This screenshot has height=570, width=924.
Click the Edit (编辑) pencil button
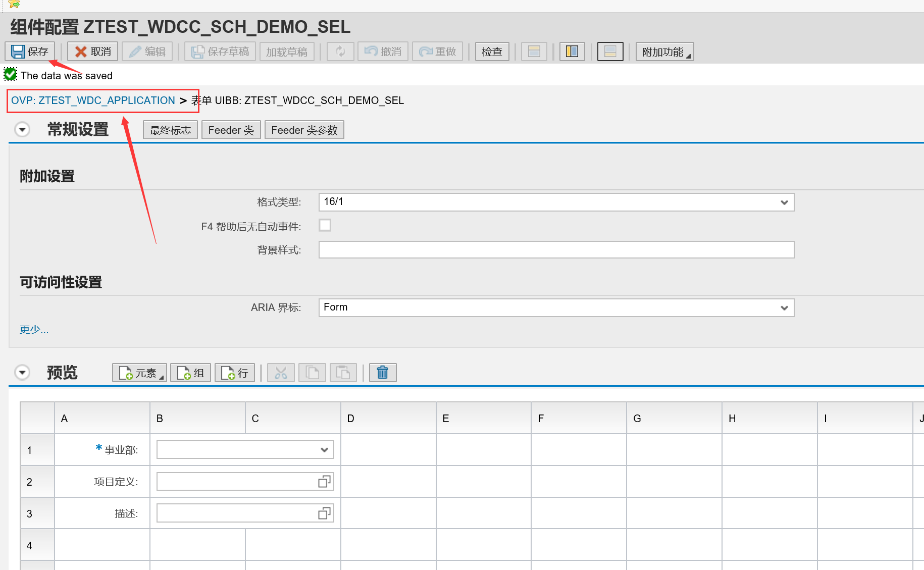(147, 51)
